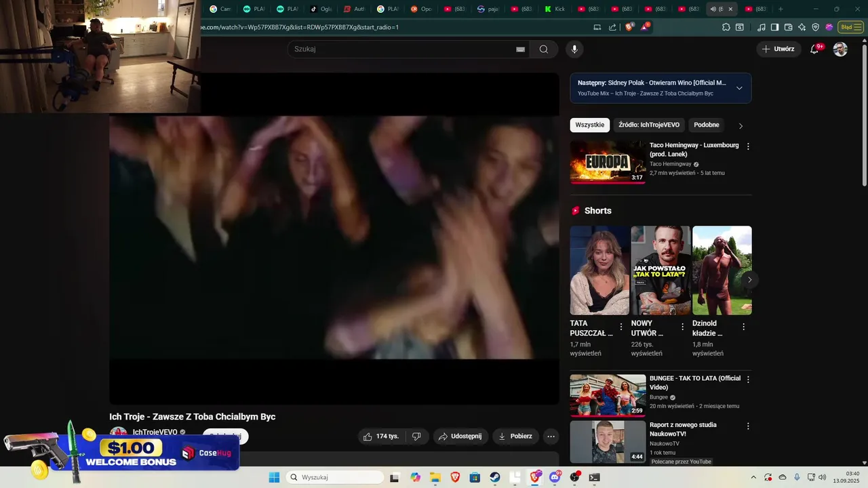868x488 pixels.
Task: Click the Udostępnij share button
Action: point(460,436)
